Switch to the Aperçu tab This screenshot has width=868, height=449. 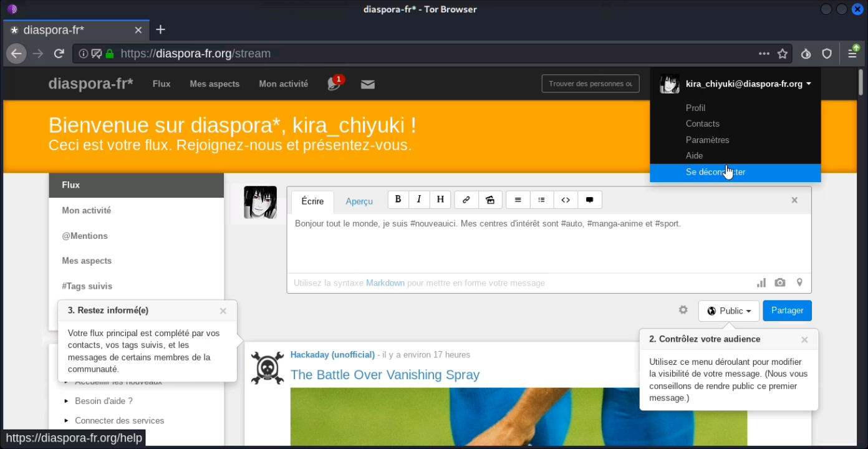pyautogui.click(x=359, y=201)
